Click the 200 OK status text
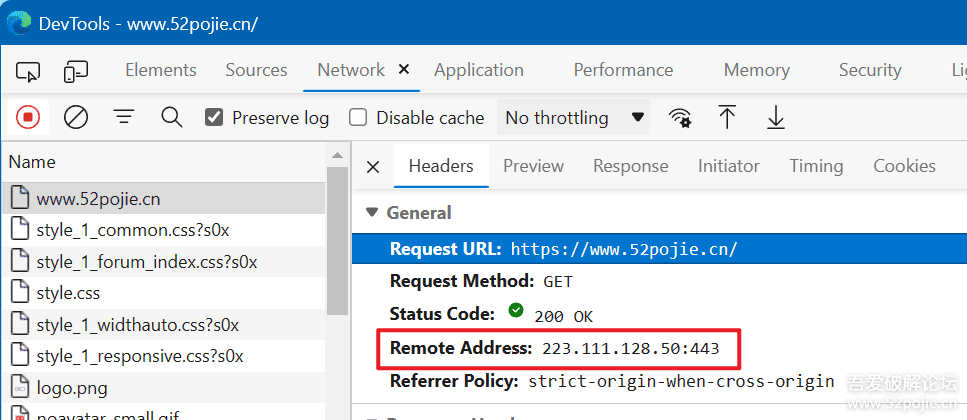This screenshot has width=967, height=420. pyautogui.click(x=563, y=316)
